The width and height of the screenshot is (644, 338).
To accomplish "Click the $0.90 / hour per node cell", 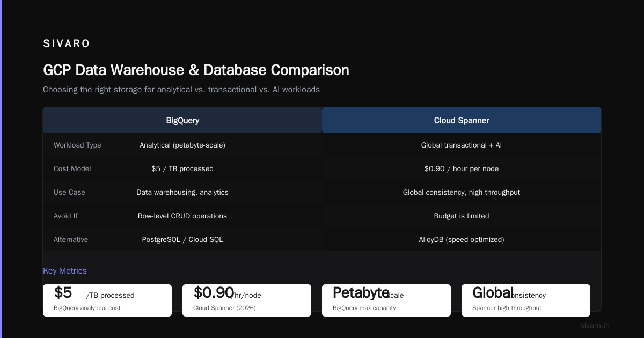I will tap(462, 169).
